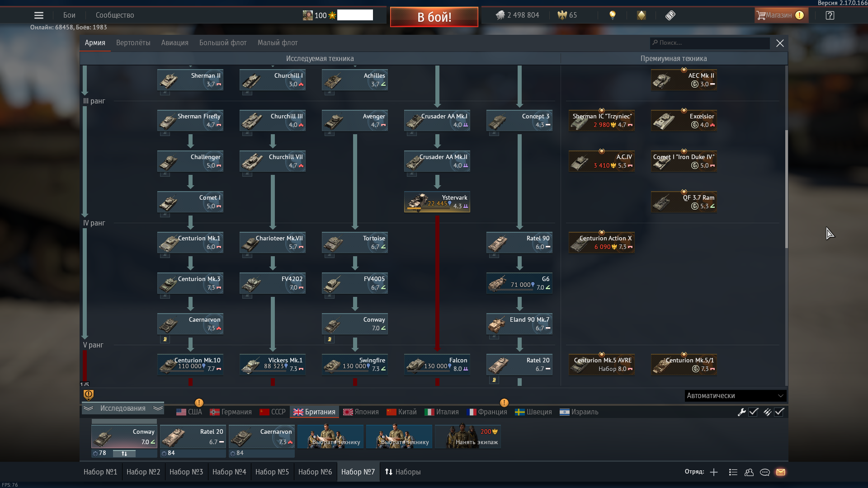Open the chat speech bubble icon
This screenshot has height=488, width=868.
click(765, 472)
